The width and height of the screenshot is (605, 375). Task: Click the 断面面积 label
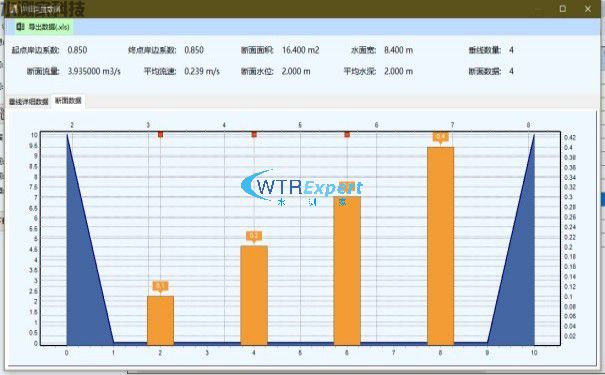point(257,50)
